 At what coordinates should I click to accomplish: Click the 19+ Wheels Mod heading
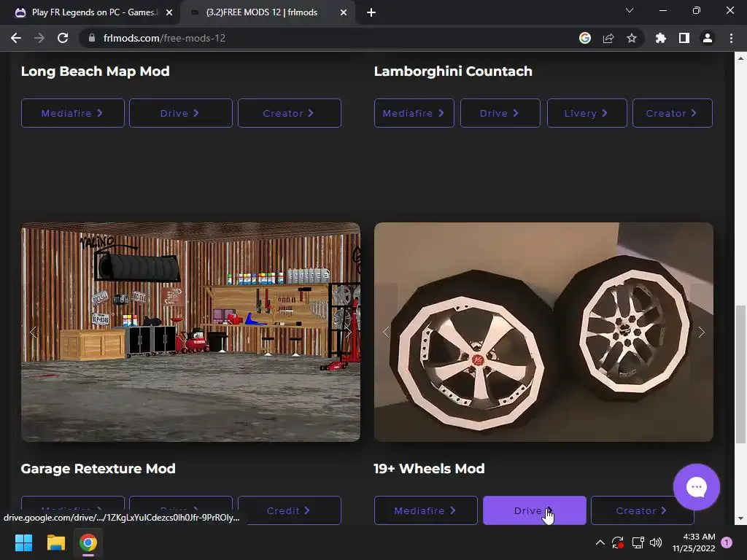click(x=429, y=469)
